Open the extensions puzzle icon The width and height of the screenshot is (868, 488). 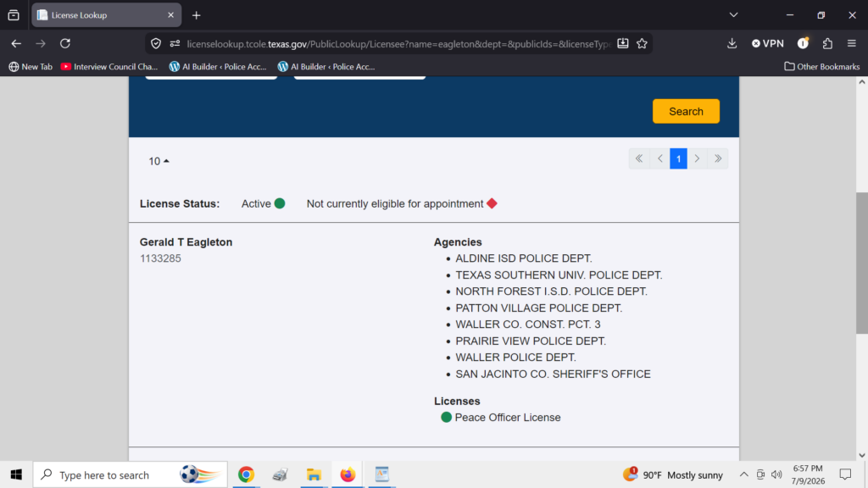[827, 43]
